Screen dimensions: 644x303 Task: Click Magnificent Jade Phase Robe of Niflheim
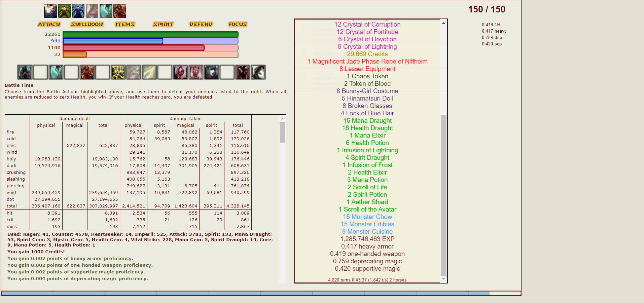click(x=367, y=62)
